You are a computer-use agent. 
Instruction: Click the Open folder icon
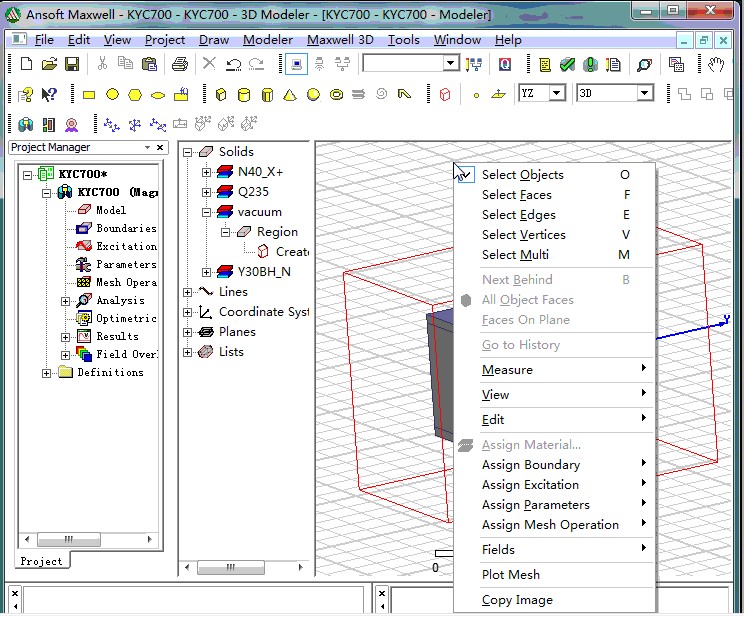[49, 64]
